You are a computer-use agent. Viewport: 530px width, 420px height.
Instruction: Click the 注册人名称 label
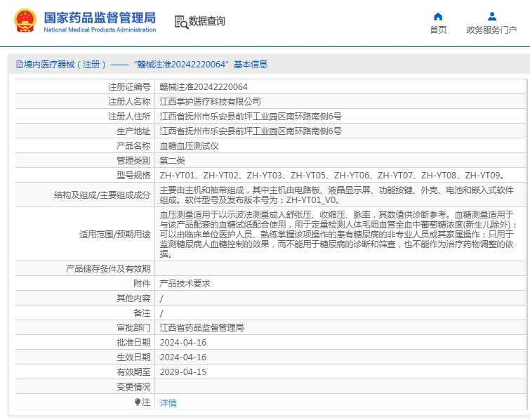[x=129, y=101]
